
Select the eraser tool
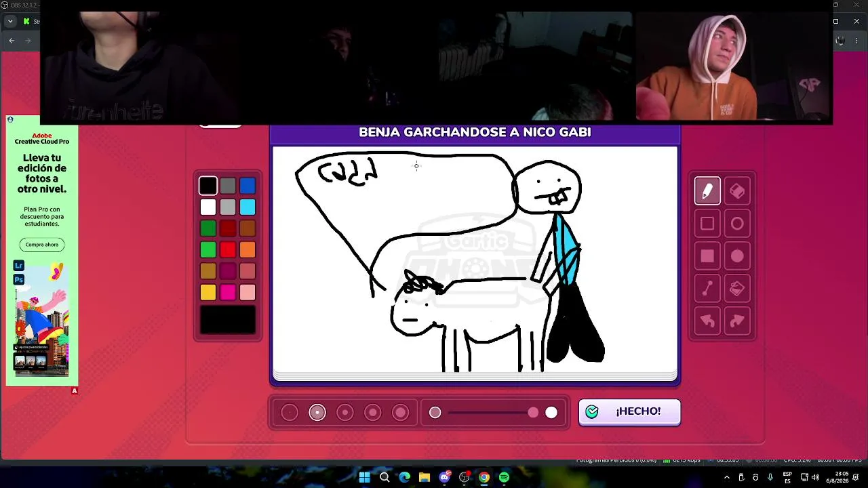(x=737, y=191)
